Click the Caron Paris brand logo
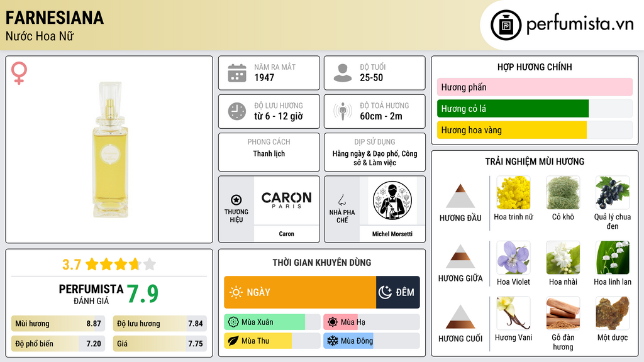Image resolution: width=644 pixels, height=362 pixels. (287, 200)
